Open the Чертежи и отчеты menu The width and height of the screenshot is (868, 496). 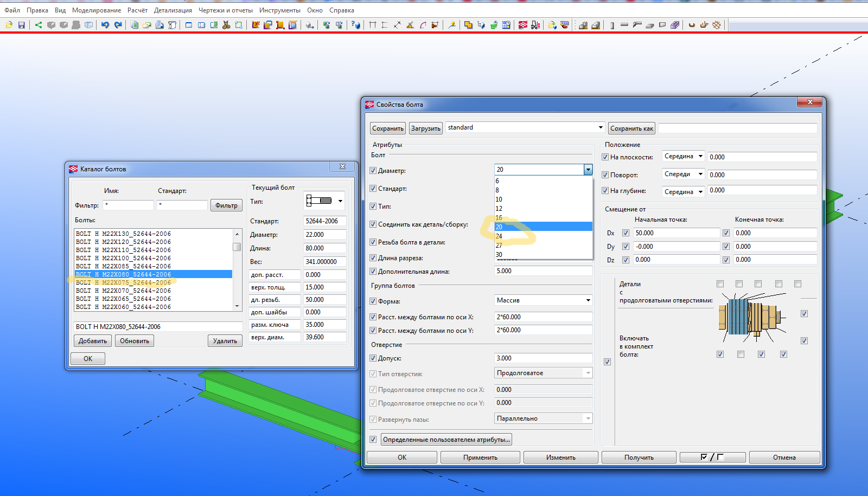pyautogui.click(x=225, y=10)
